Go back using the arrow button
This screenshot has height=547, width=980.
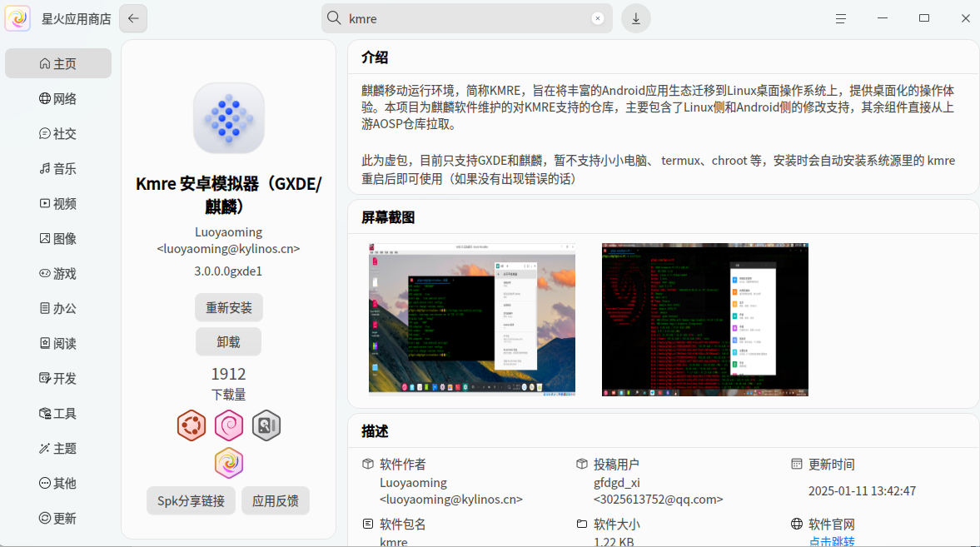133,18
